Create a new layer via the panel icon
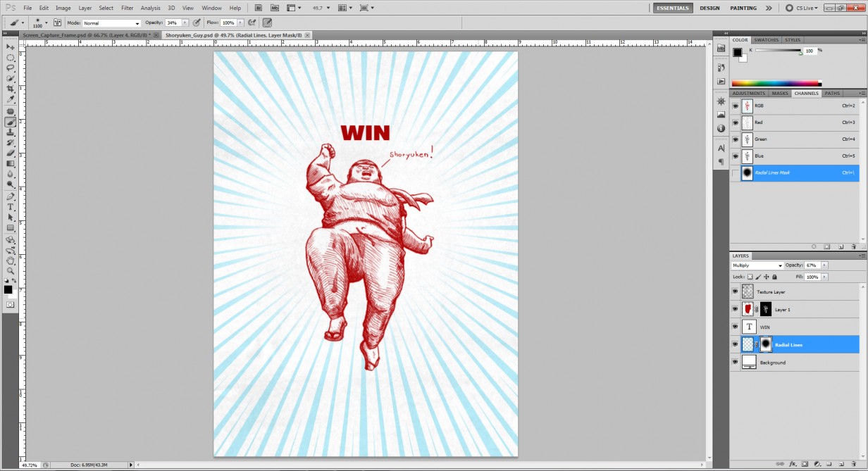This screenshot has width=868, height=471. coord(842,464)
